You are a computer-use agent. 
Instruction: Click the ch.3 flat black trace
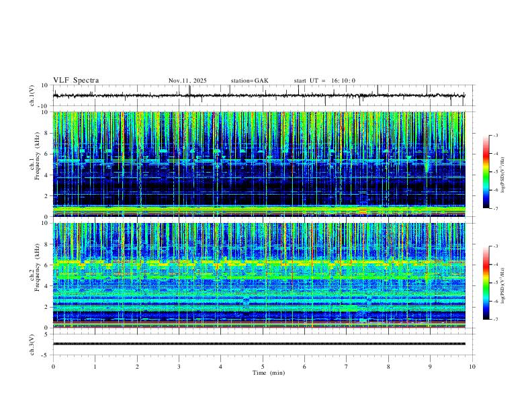point(259,344)
